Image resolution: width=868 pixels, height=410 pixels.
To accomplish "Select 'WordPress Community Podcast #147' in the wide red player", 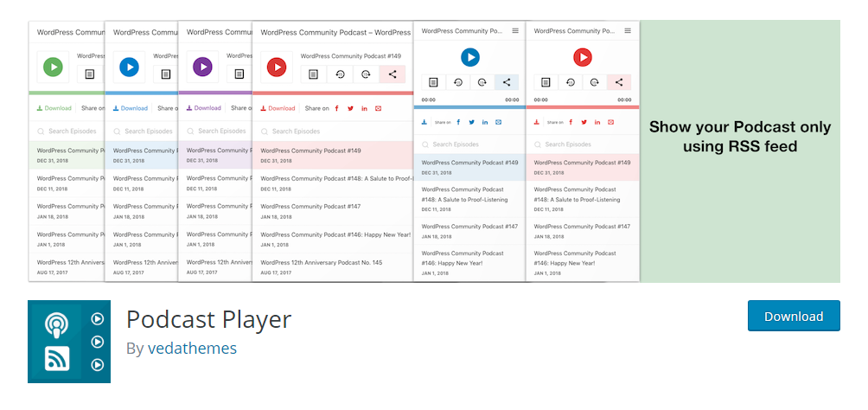I will [333, 211].
